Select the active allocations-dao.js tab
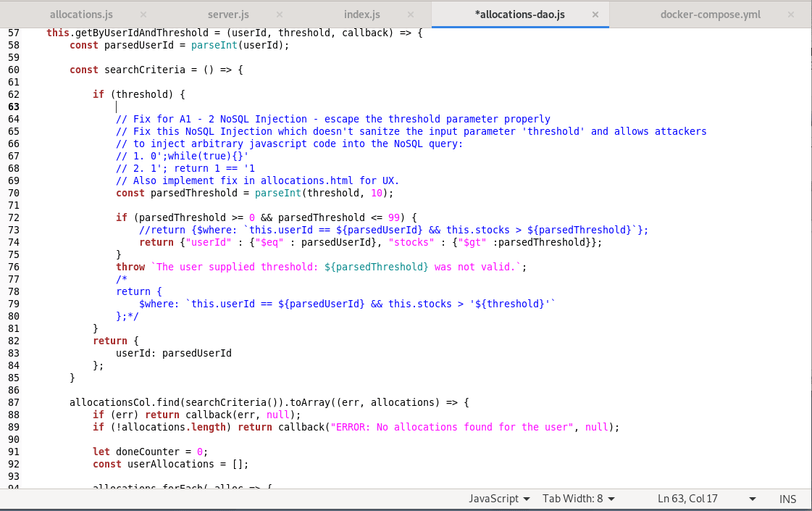 [x=519, y=14]
